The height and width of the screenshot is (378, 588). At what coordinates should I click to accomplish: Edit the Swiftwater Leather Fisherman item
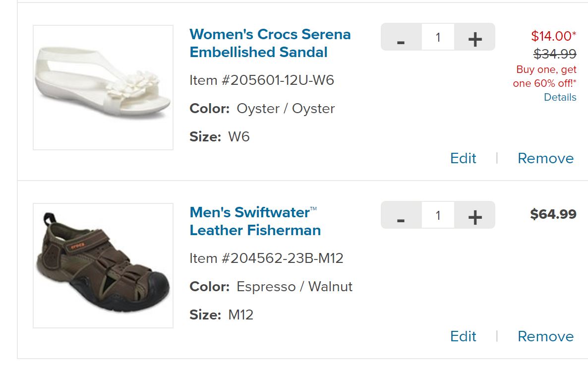coord(463,336)
